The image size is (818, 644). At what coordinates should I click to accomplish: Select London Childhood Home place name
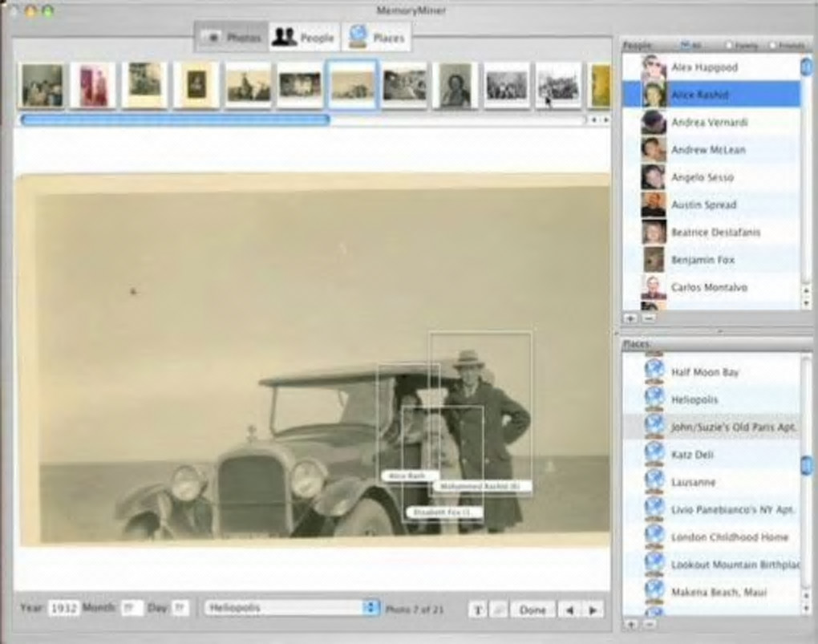[729, 537]
